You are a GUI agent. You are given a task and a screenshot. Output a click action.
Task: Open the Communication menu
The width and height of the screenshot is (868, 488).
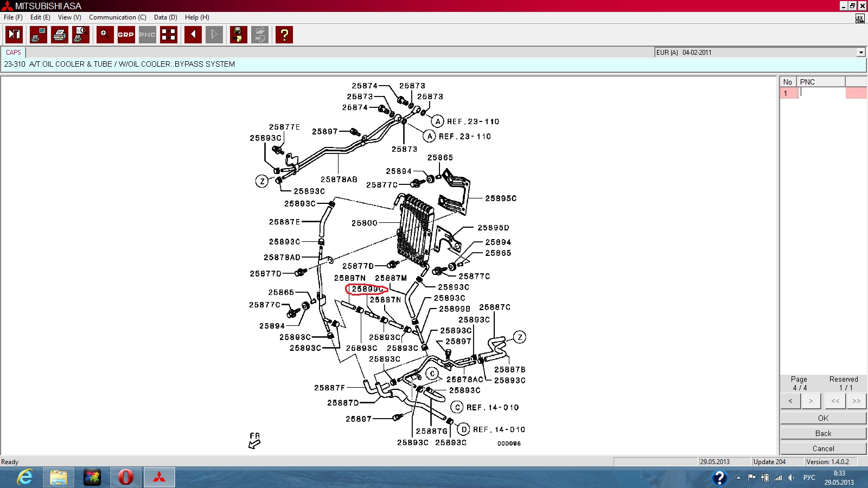pyautogui.click(x=118, y=17)
